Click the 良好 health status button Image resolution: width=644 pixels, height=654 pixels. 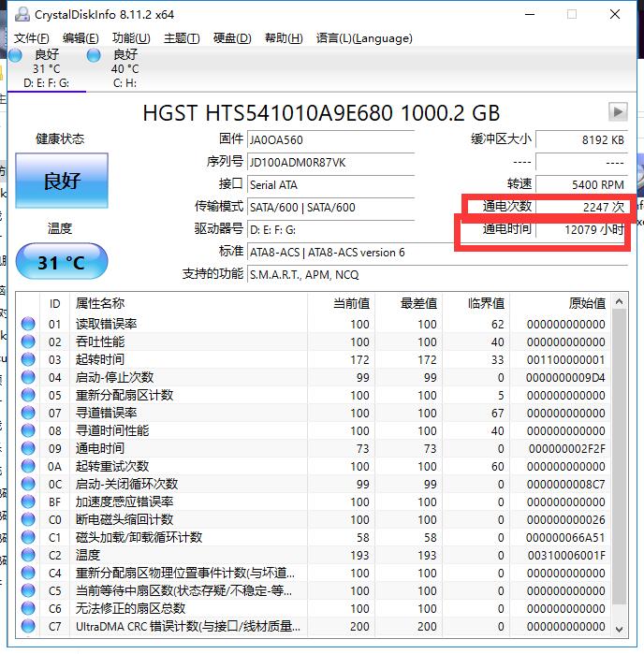(61, 182)
